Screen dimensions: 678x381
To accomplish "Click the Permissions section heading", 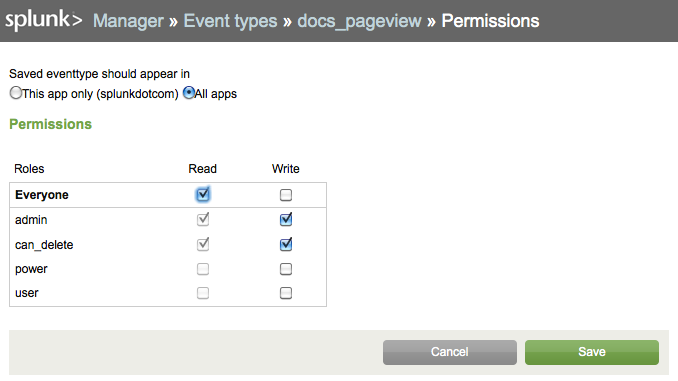I will point(51,124).
